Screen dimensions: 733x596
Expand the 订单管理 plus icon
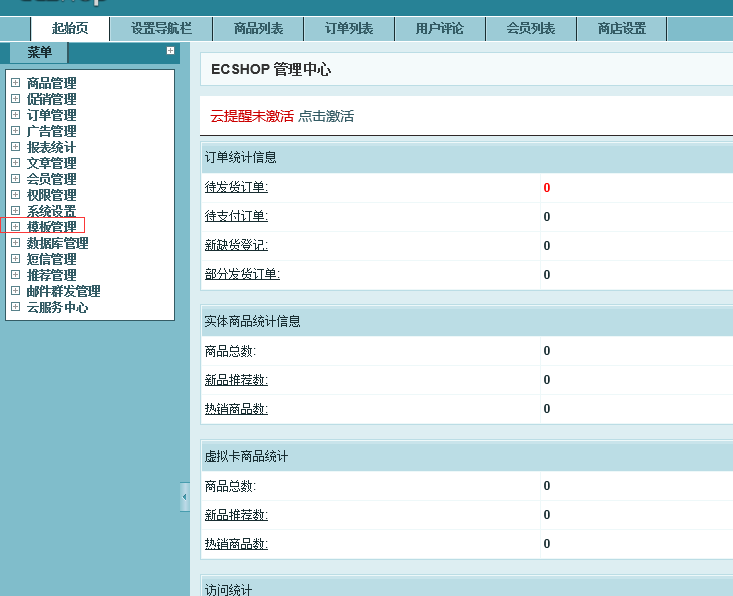coord(15,115)
